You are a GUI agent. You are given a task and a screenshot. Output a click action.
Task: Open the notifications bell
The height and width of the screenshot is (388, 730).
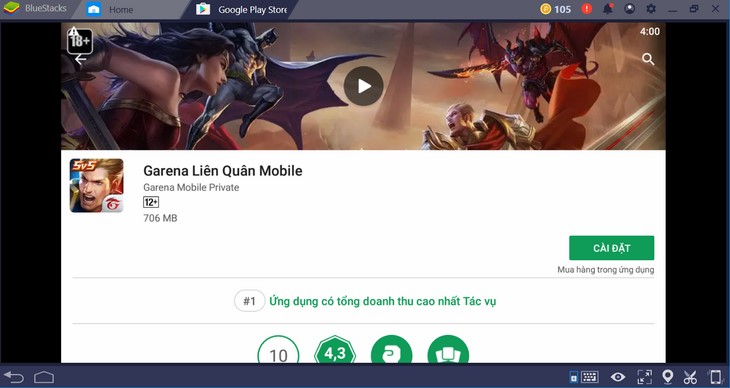pyautogui.click(x=608, y=9)
